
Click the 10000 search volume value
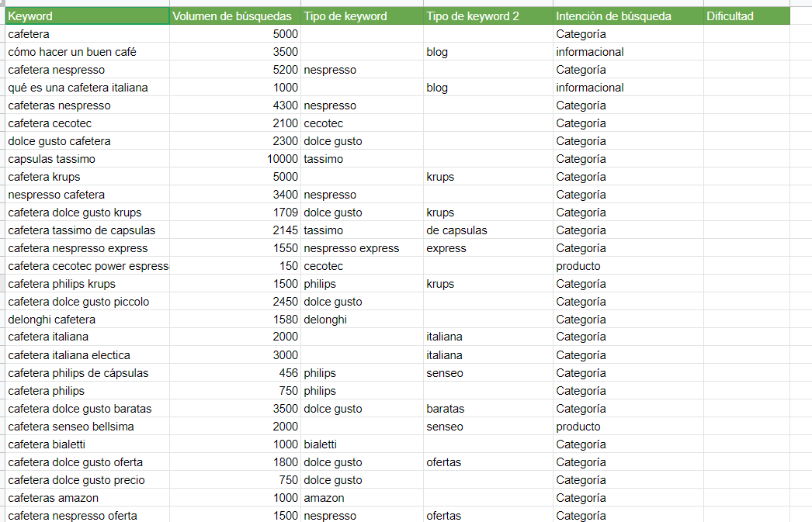pos(283,158)
